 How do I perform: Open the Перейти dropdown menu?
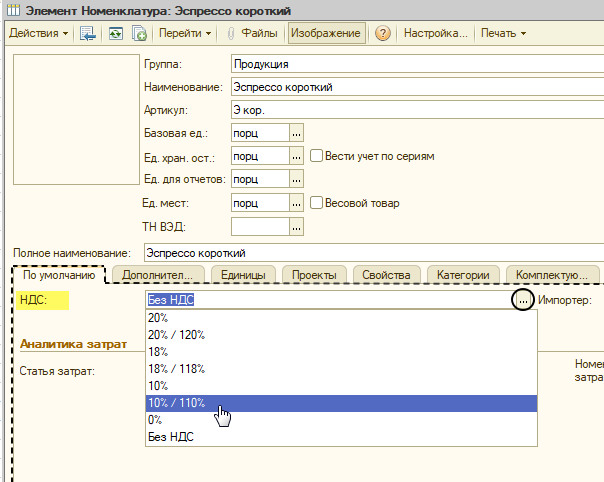coord(185,33)
